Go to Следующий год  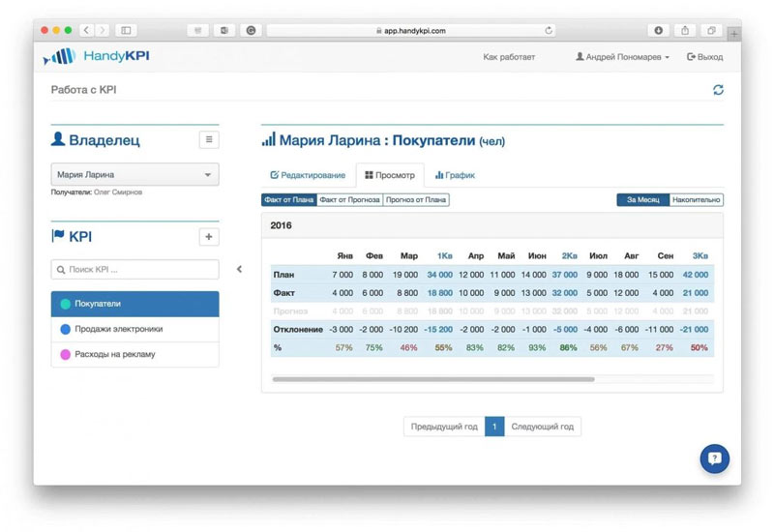(x=542, y=427)
